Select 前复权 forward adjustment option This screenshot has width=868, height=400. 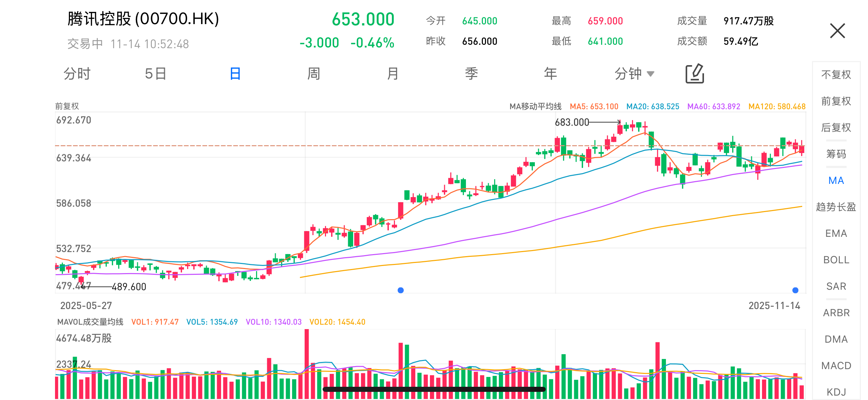pos(836,101)
